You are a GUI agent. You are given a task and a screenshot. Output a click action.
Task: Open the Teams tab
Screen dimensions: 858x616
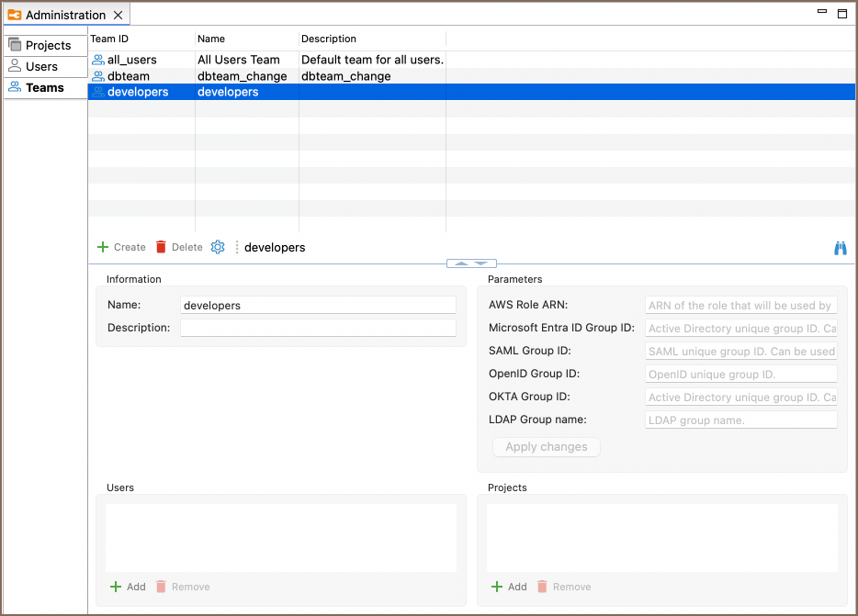pyautogui.click(x=45, y=87)
